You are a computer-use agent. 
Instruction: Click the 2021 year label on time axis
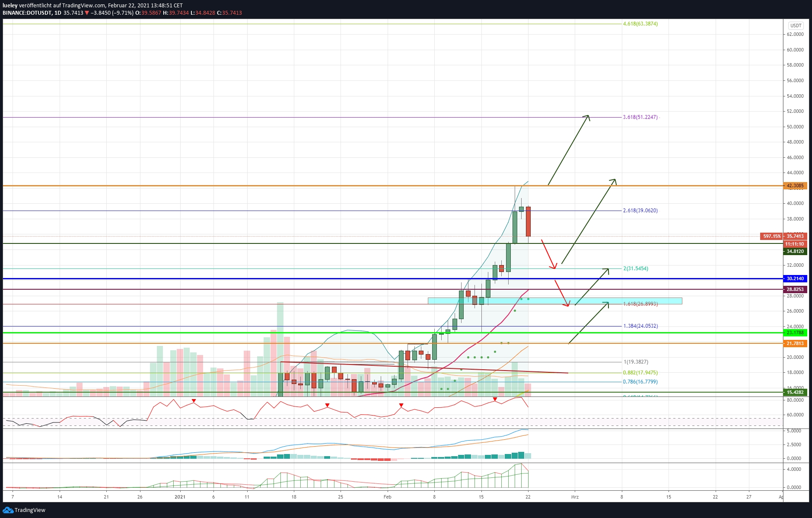(x=180, y=497)
